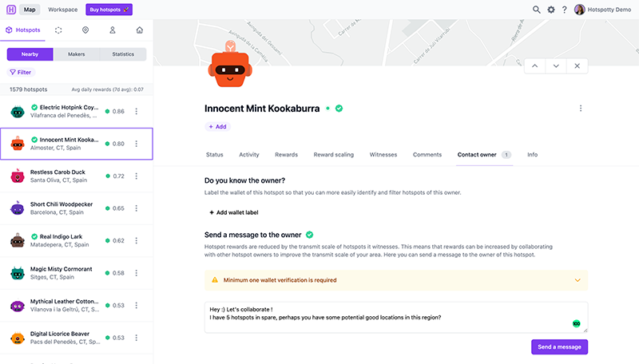Switch to the dashed circle sidebar tab
The image size is (639, 364).
coord(58,30)
